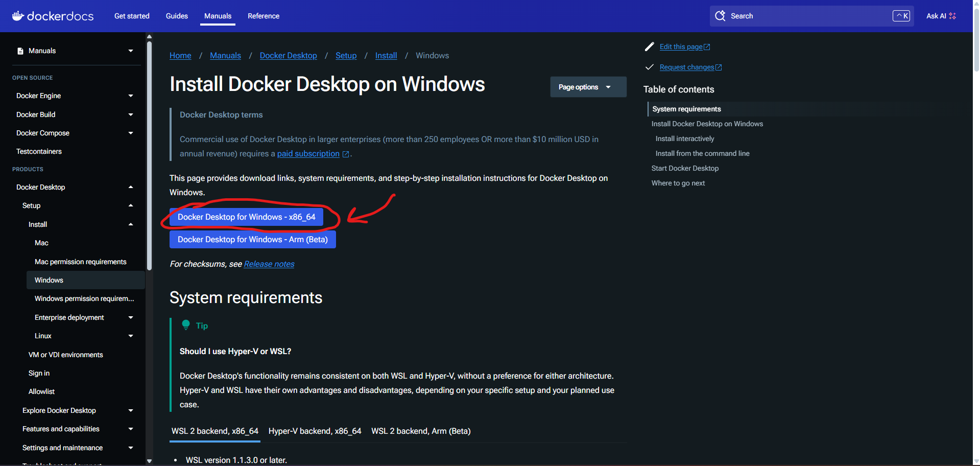Expand the Explore Docker Desktop arrow

pos(131,410)
